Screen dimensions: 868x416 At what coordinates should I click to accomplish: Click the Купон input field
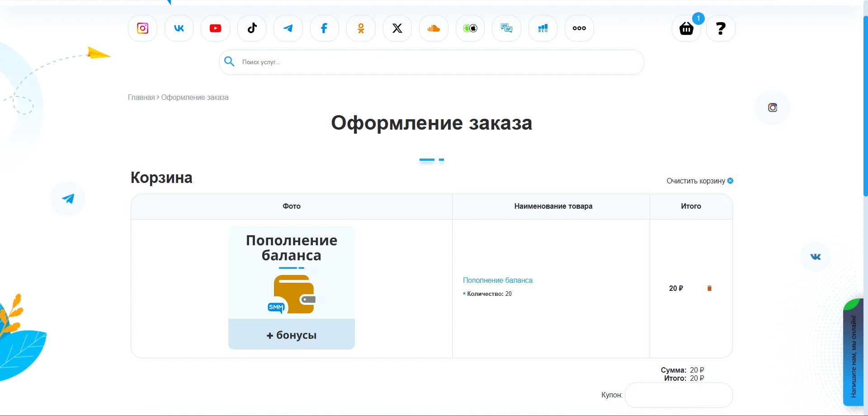pyautogui.click(x=679, y=395)
